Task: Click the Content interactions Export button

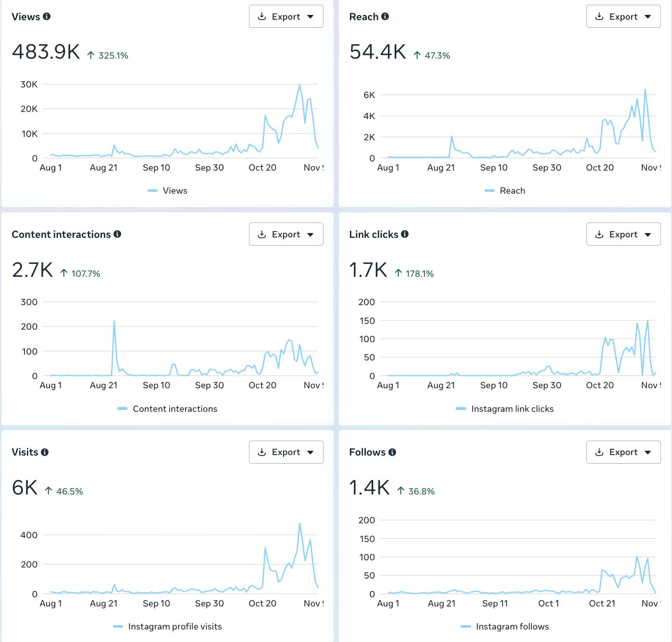Action: pyautogui.click(x=286, y=234)
